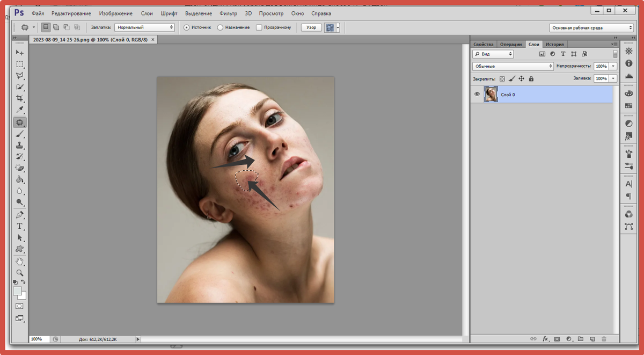Image resolution: width=644 pixels, height=355 pixels.
Task: Hide Слой 0 layer visibility
Action: click(477, 95)
